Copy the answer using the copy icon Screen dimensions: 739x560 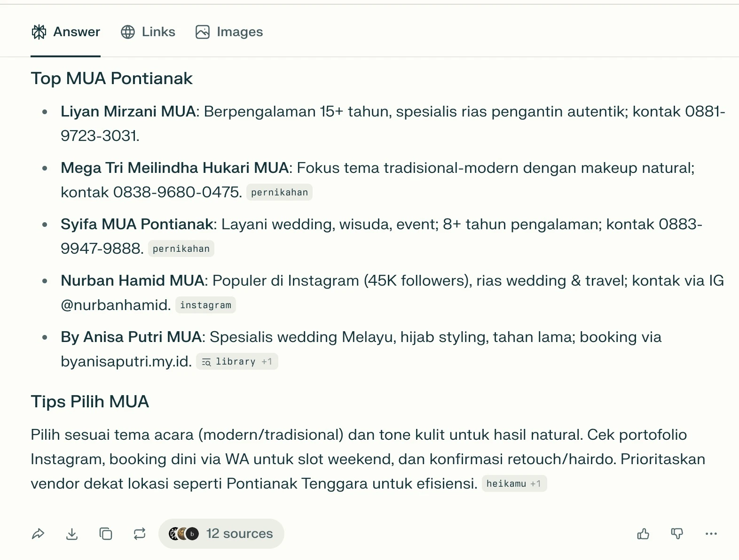coord(106,534)
